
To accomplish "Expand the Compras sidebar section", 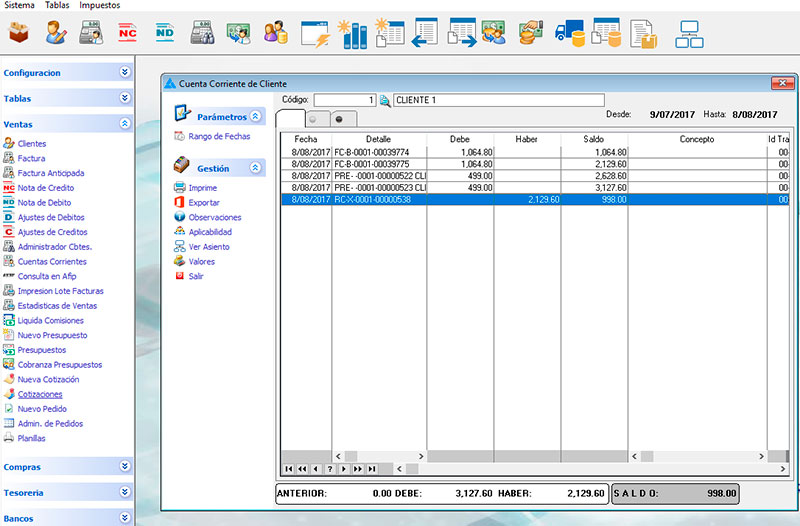I will (124, 466).
